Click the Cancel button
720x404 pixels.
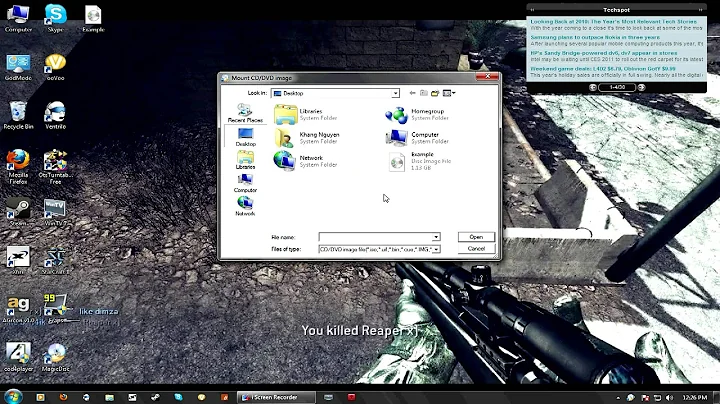click(476, 248)
